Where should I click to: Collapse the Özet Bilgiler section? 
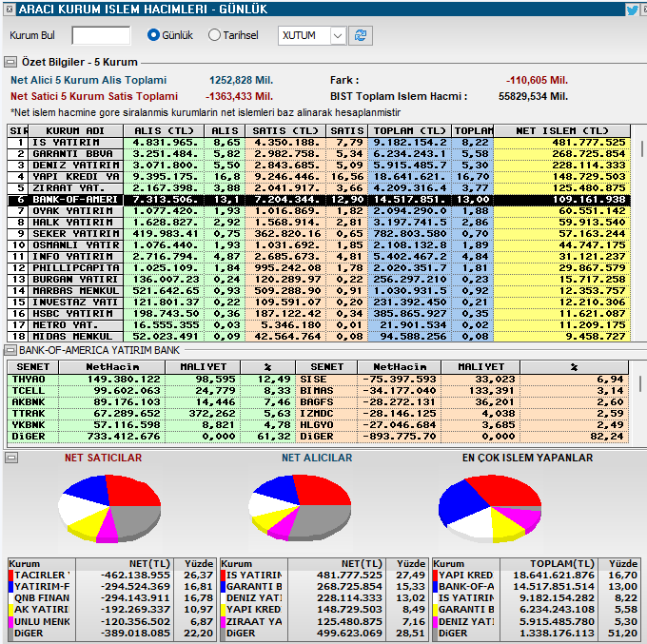pyautogui.click(x=10, y=62)
